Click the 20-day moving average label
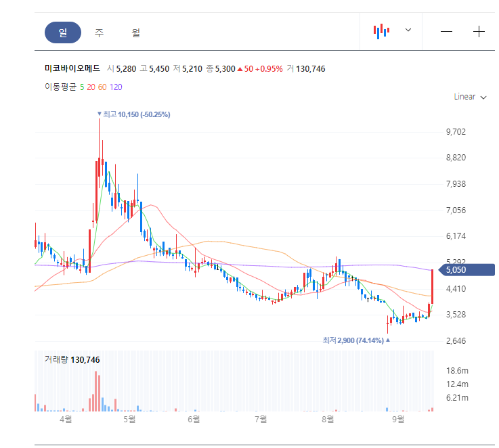 click(x=91, y=87)
